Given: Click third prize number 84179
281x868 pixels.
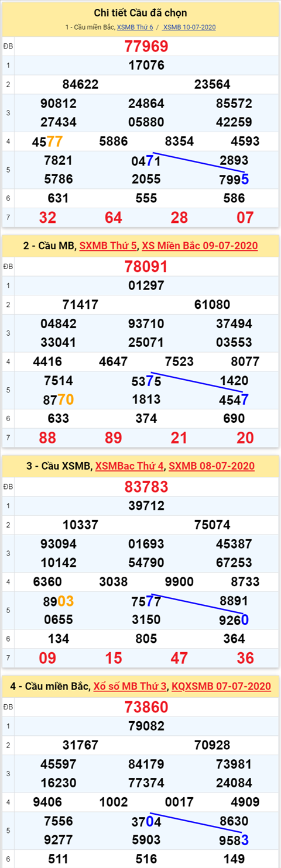Looking at the screenshot, I should [146, 763].
